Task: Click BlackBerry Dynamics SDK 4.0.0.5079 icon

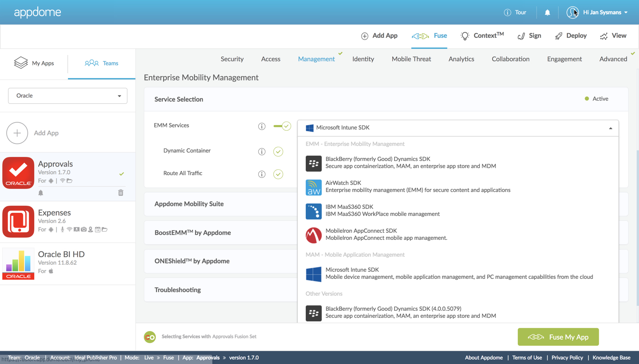Action: tap(314, 313)
